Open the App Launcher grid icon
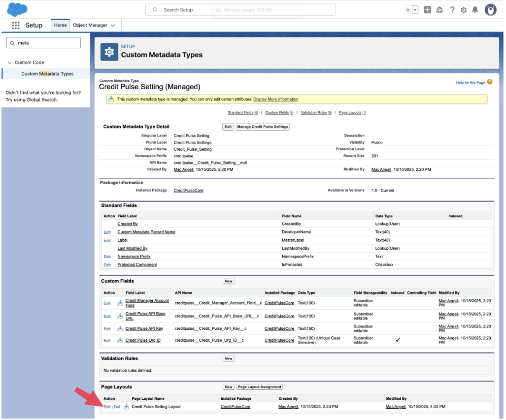506x420 pixels. (16, 25)
